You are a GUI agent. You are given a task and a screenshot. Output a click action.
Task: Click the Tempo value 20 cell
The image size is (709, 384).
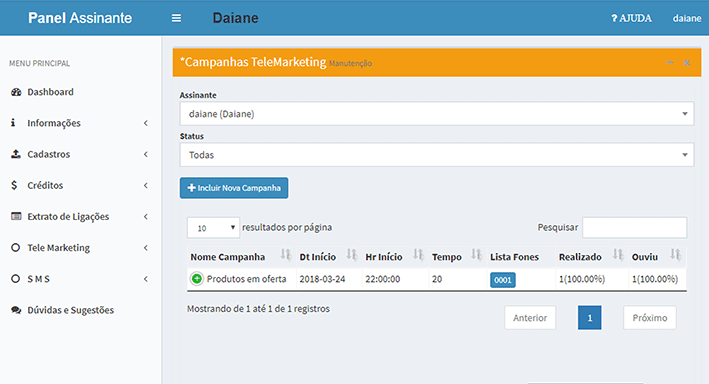click(437, 279)
